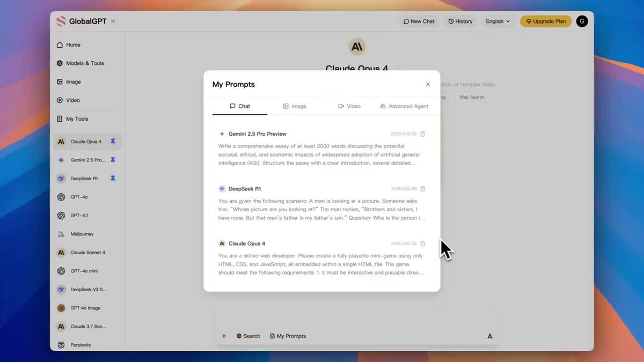Image resolution: width=644 pixels, height=362 pixels.
Task: Select Claude 3.7 Sonnet in sidebar
Action: click(87, 327)
